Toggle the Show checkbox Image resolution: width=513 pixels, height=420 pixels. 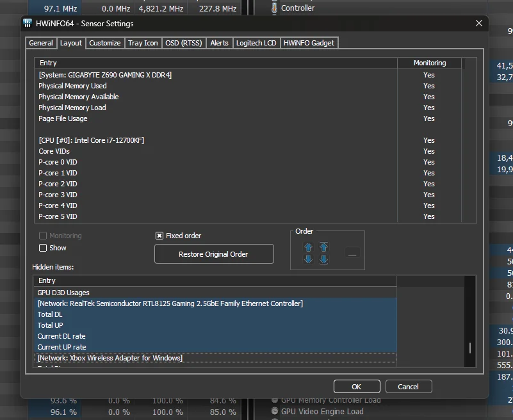tap(43, 248)
